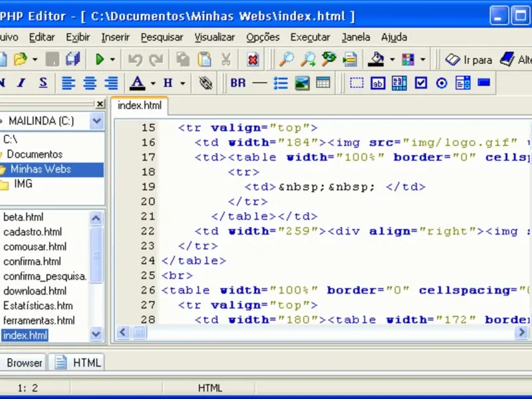Insert a form button with blue rectangle icon
532x399 pixels.
tap(484, 82)
